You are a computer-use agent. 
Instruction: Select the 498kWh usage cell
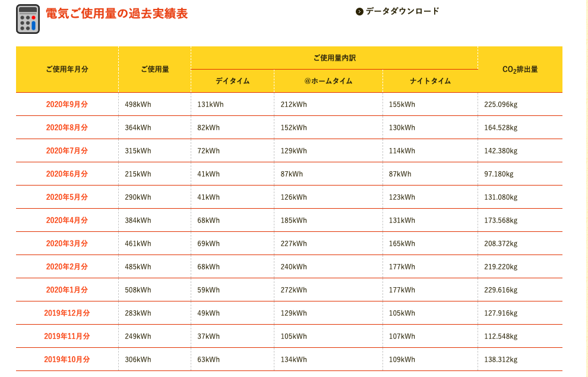[x=155, y=105]
